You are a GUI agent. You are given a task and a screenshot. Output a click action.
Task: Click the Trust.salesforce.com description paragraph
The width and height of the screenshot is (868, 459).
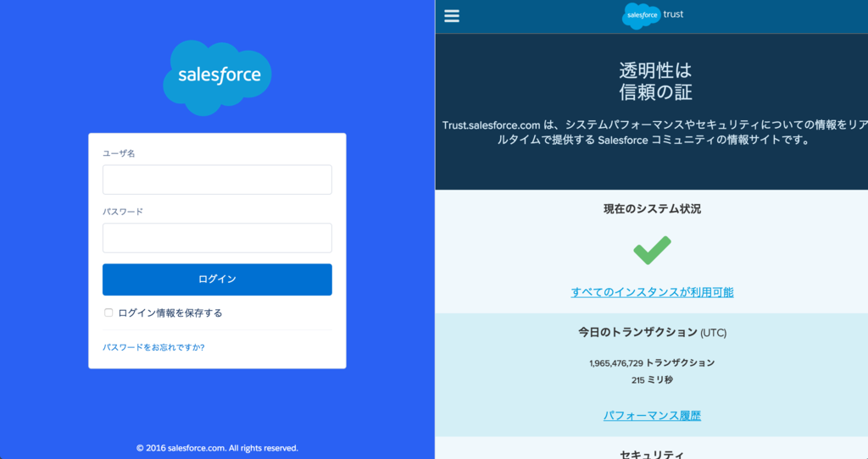click(655, 132)
